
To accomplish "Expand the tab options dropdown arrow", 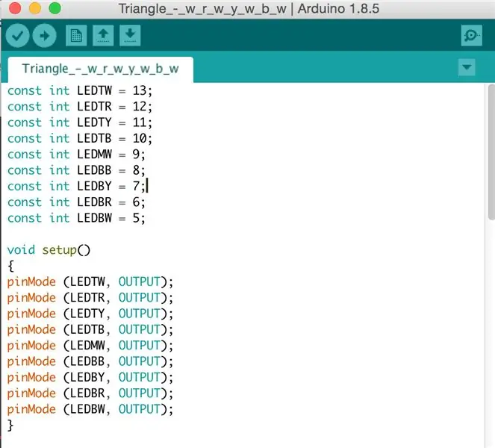I will 467,67.
